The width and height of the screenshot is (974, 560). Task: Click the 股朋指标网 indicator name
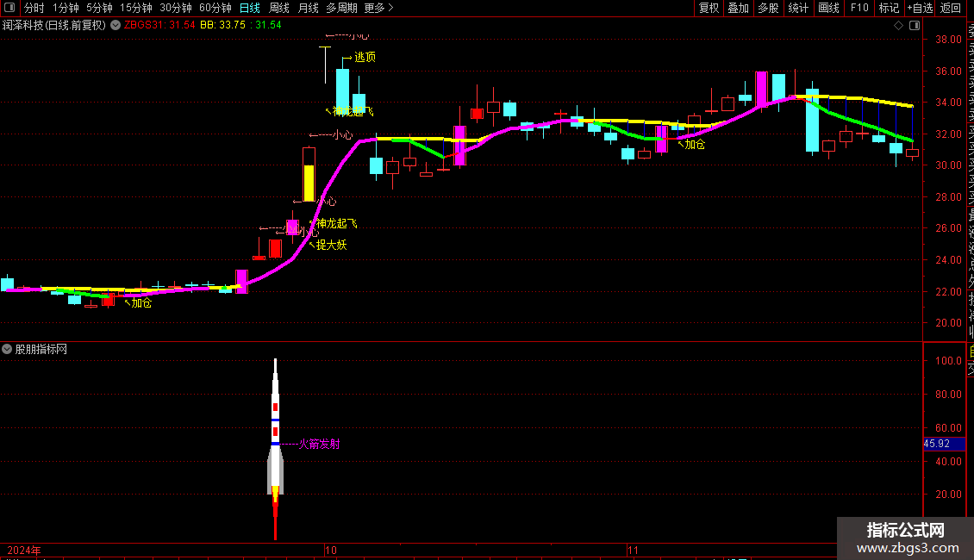pyautogui.click(x=41, y=350)
